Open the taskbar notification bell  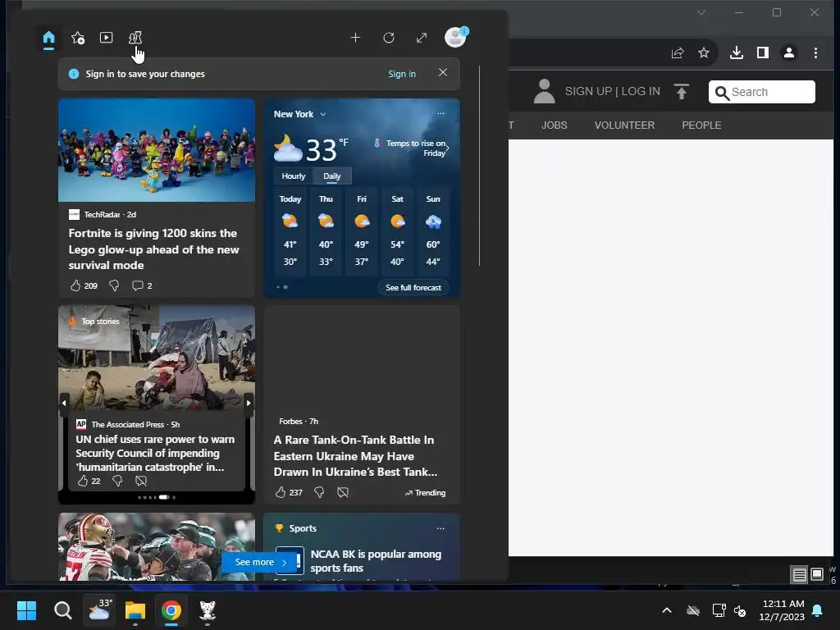[x=818, y=610]
